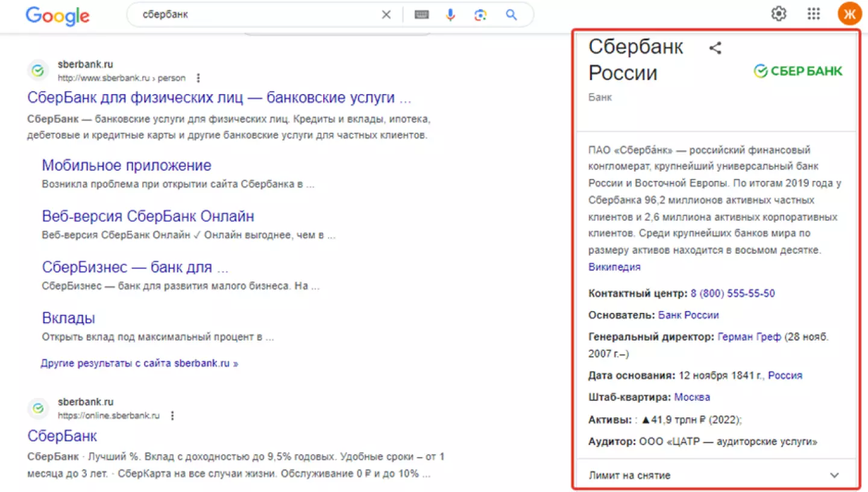
Task: Open the orange account avatar
Action: 850,14
